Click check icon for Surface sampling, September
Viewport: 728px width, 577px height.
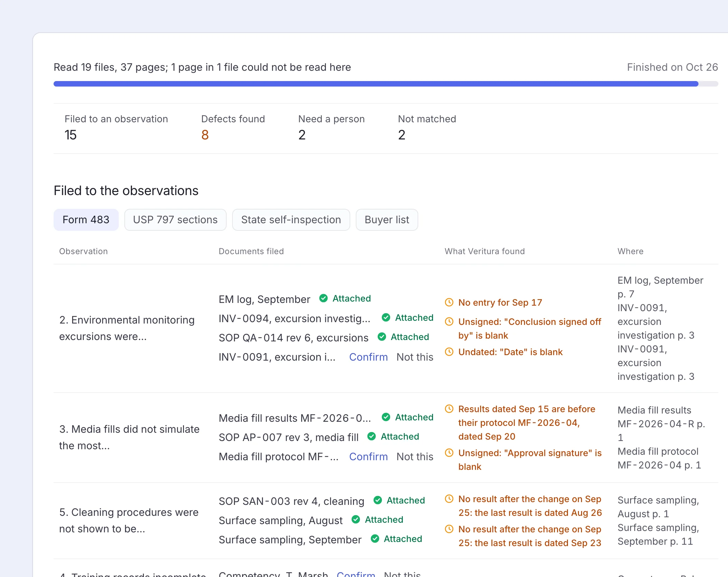375,539
